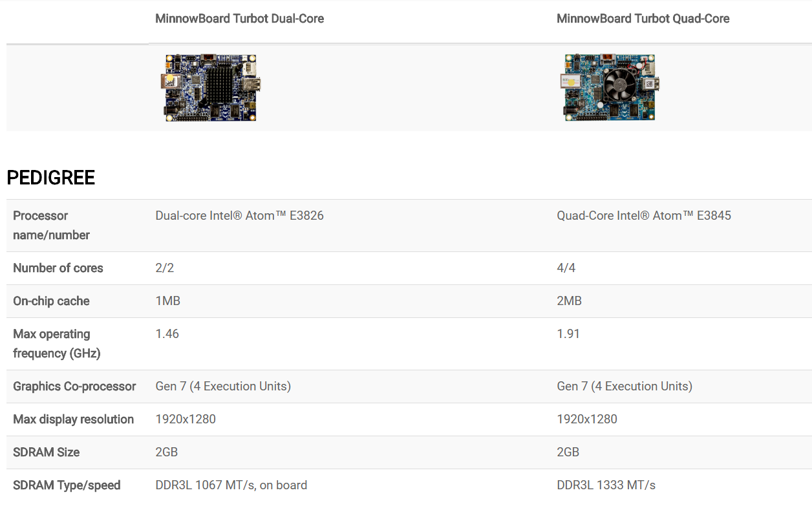Image resolution: width=812 pixels, height=508 pixels.
Task: Click the Processor name/number row label
Action: 52,226
